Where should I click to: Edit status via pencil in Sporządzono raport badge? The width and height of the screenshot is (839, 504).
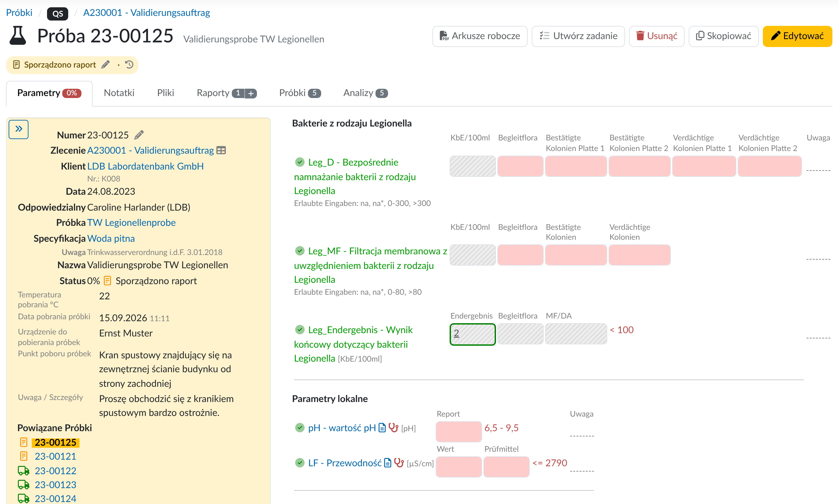106,65
